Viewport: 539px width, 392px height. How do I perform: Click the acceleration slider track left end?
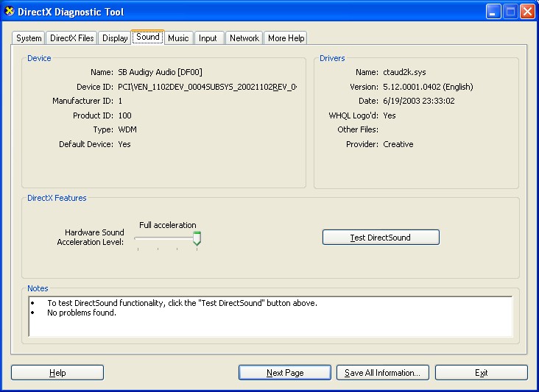(137, 238)
